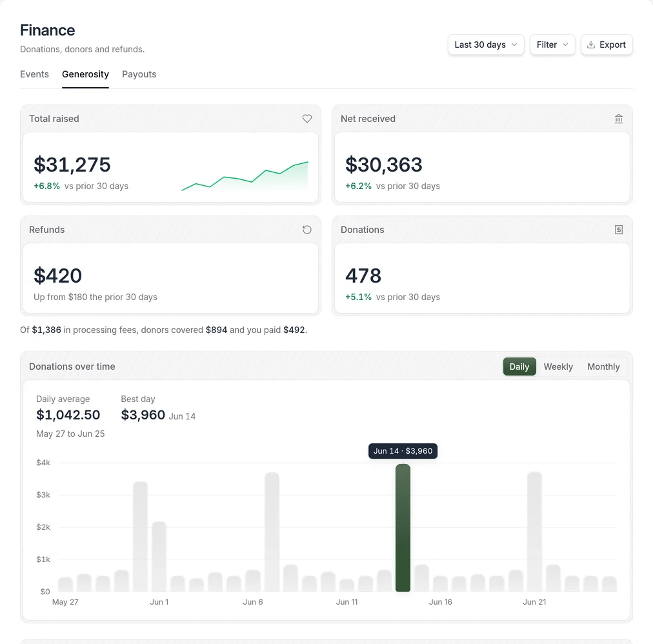Viewport: 653px width, 644px height.
Task: Click the refund arrow icon on Refunds card
Action: click(x=307, y=230)
